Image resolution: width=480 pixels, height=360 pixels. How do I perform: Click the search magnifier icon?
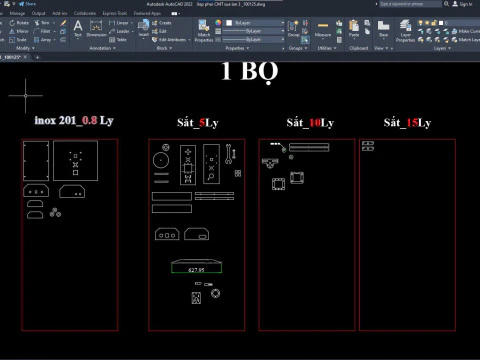(446, 4)
